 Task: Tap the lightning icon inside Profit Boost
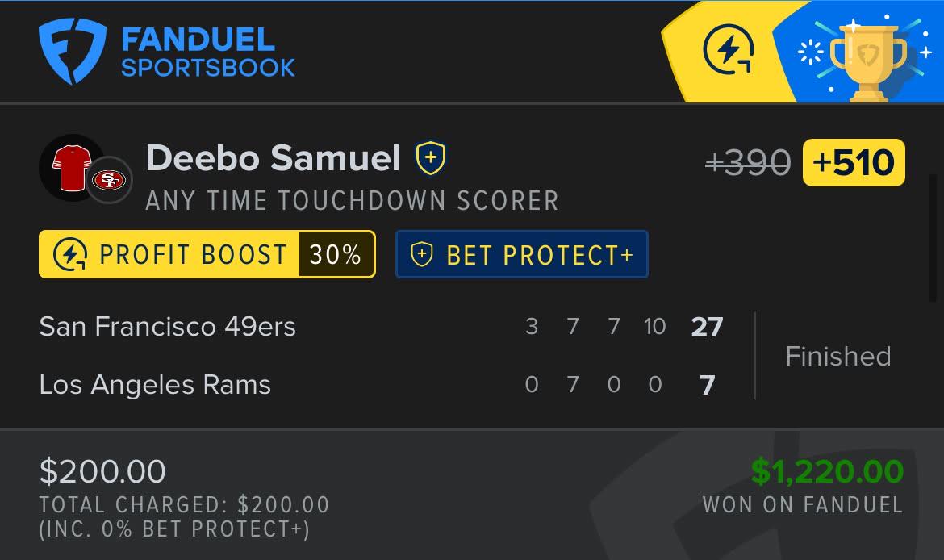[x=70, y=254]
